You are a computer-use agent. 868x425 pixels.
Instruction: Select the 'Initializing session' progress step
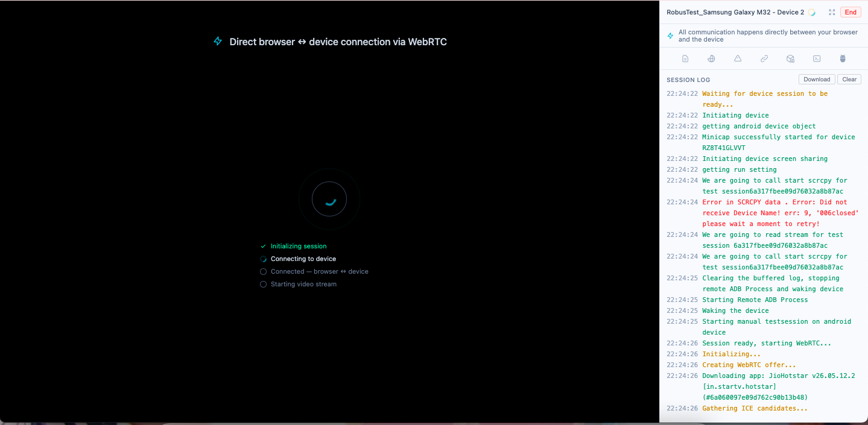tap(299, 246)
